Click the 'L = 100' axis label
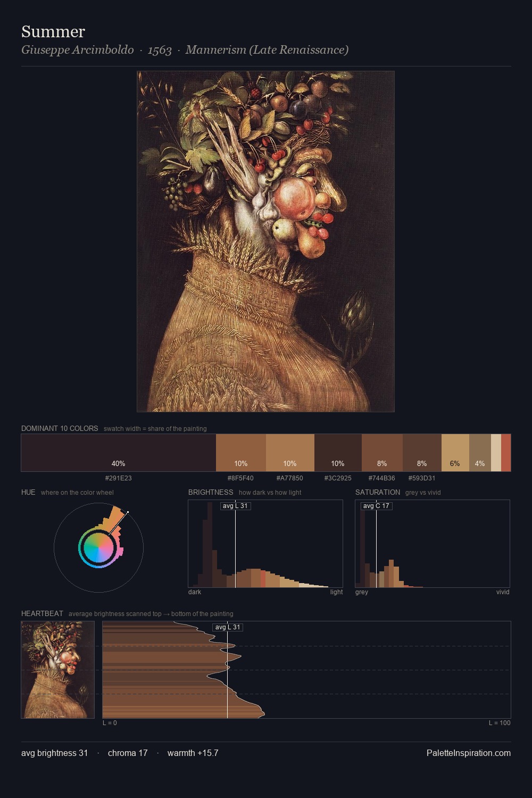Screen dimensions: 532x798 pos(500,723)
